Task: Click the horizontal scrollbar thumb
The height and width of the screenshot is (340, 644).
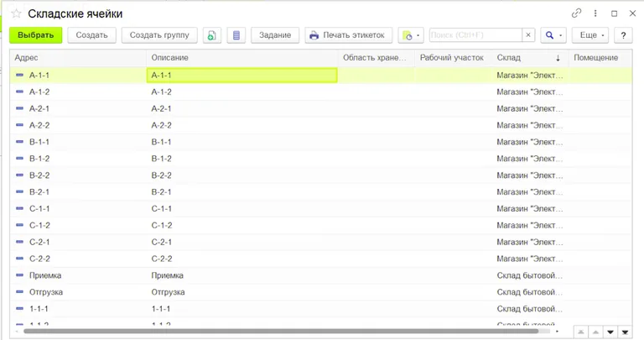Action: (x=281, y=331)
